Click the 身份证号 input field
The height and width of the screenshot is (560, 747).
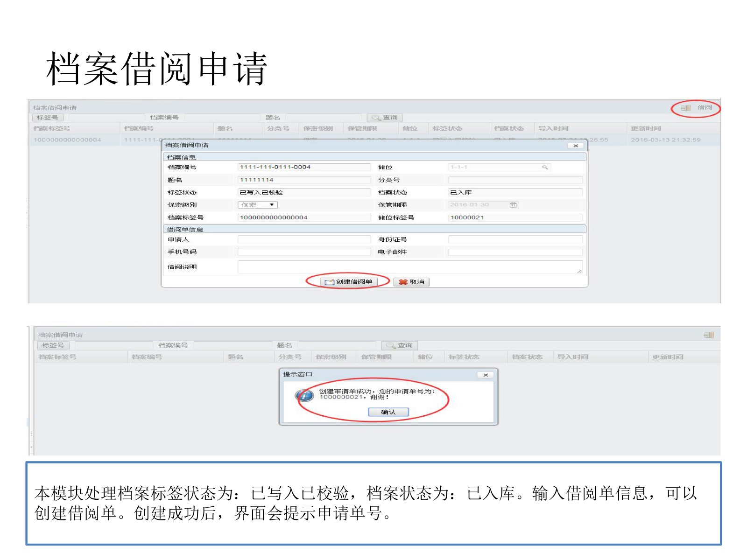tap(515, 239)
